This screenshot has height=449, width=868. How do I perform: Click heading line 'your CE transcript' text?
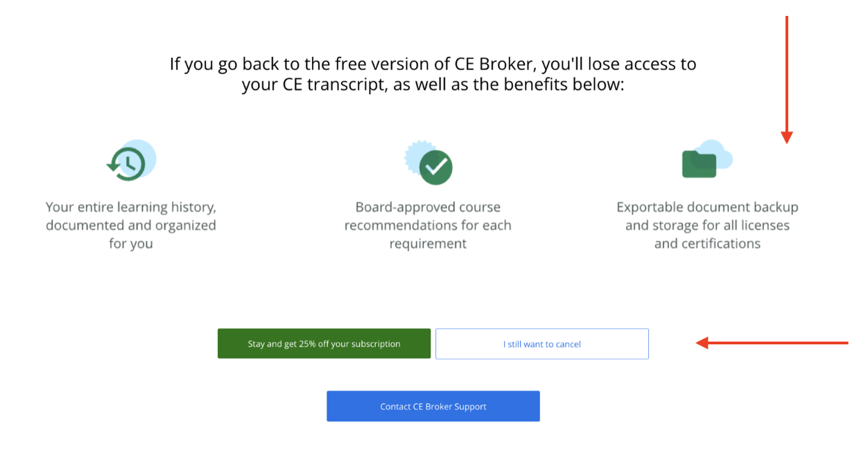(x=433, y=85)
